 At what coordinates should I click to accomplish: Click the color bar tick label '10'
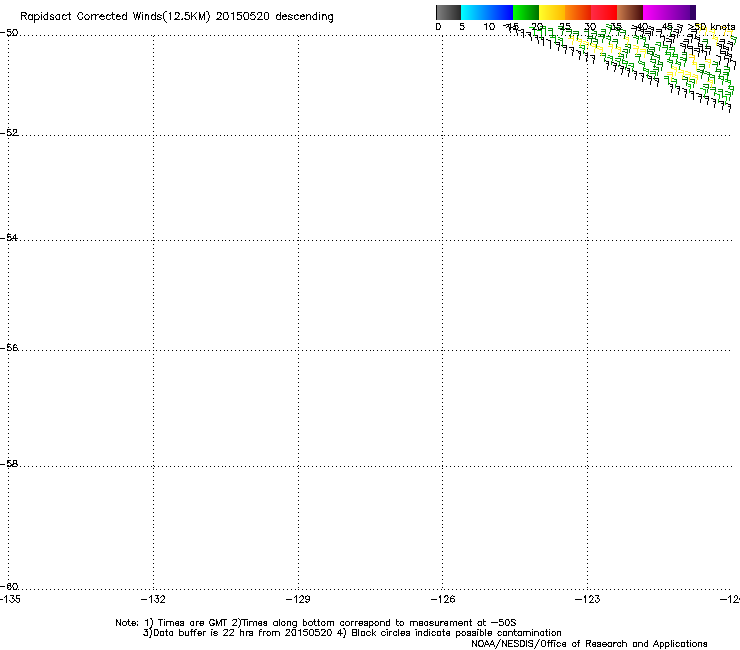pos(489,27)
